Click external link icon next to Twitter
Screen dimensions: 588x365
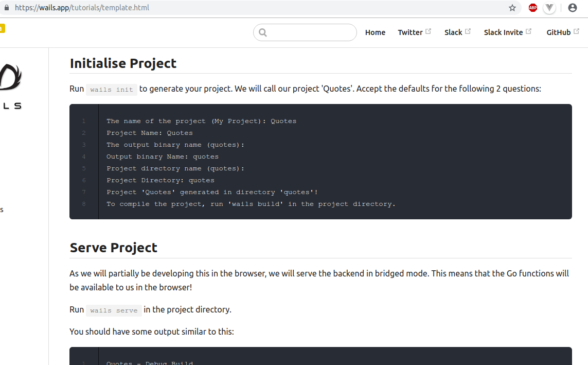(428, 31)
